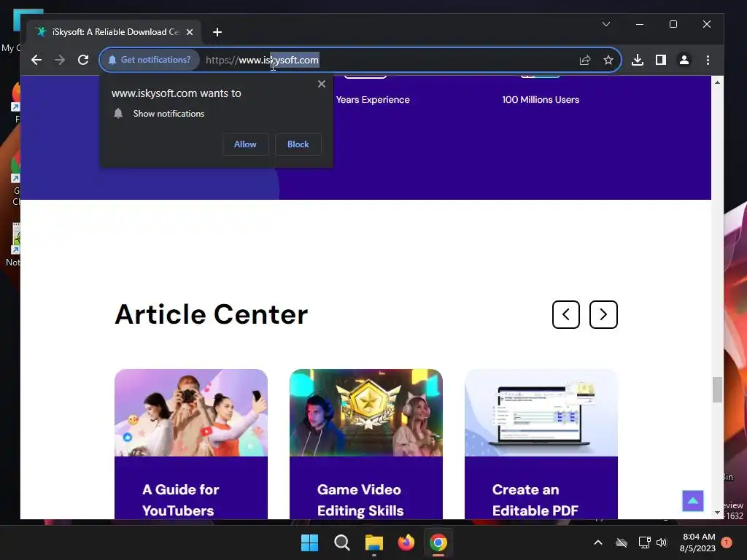The image size is (747, 560).
Task: Go back using the browser back arrow
Action: tap(36, 60)
